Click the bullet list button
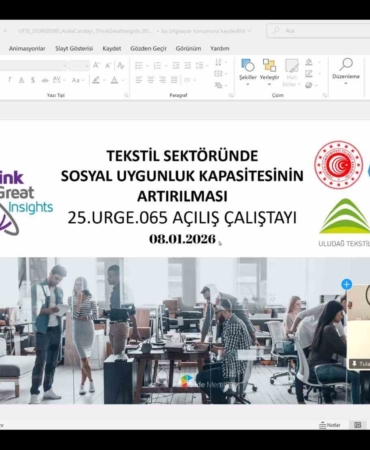The image size is (370, 450). tap(139, 65)
